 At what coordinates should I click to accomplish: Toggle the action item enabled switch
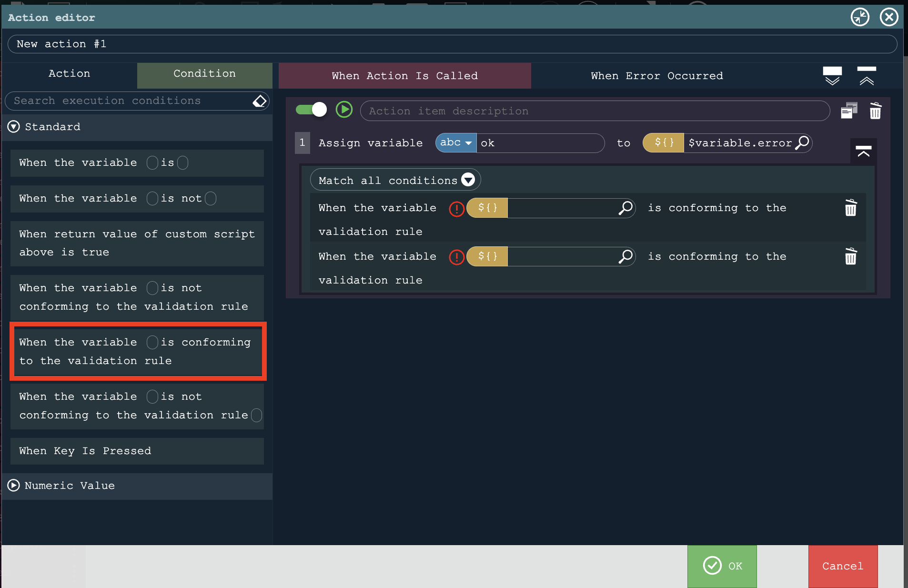pyautogui.click(x=312, y=110)
